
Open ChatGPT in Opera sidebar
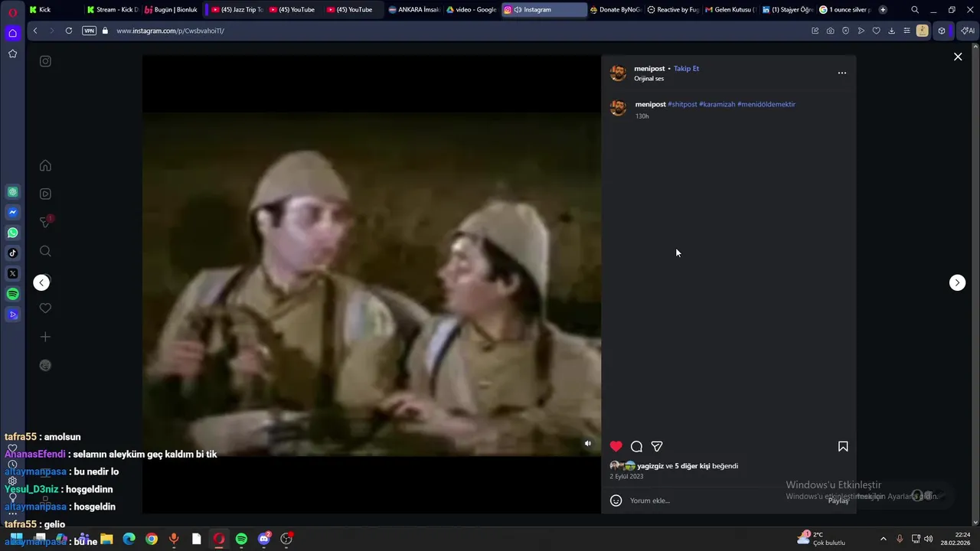point(13,192)
